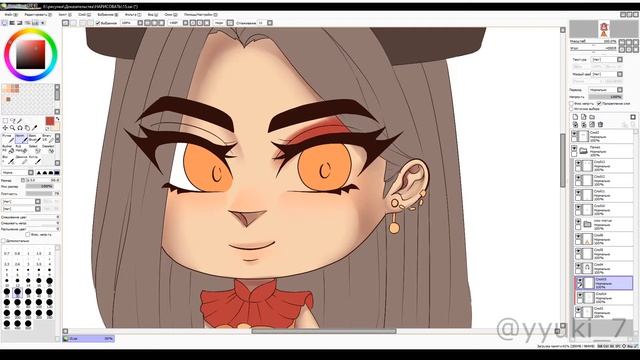
Task: Choose the first pencil brush preset
Action: [8, 138]
